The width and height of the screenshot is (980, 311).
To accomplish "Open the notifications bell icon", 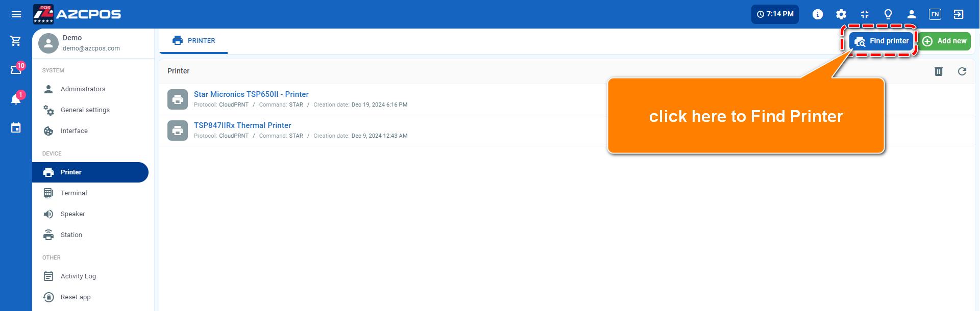I will tap(16, 98).
